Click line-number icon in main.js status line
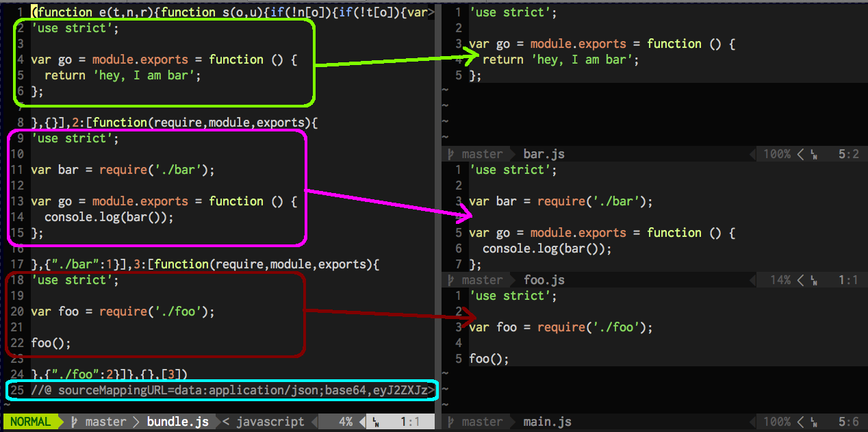Screen dimensions: 868x432 tap(814, 422)
